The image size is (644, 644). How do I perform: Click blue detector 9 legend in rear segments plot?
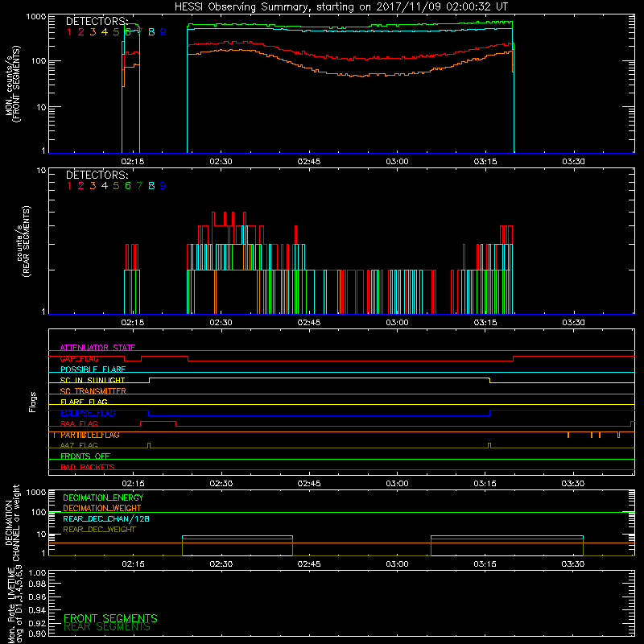pyautogui.click(x=163, y=186)
